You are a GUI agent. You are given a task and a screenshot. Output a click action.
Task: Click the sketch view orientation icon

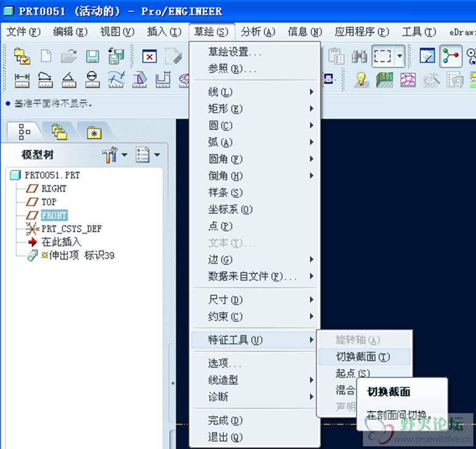coord(427,56)
